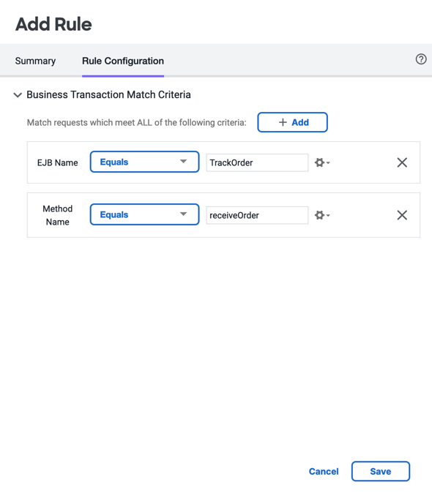This screenshot has height=504, width=432.
Task: Collapse Business Transaction Match Criteria section
Action: 18,95
